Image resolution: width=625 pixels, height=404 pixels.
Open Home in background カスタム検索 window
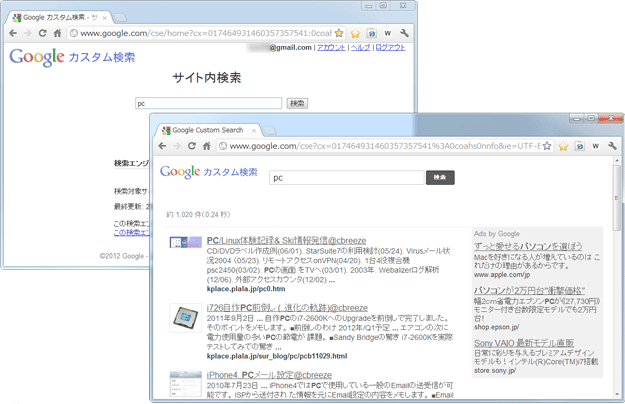pyautogui.click(x=57, y=33)
